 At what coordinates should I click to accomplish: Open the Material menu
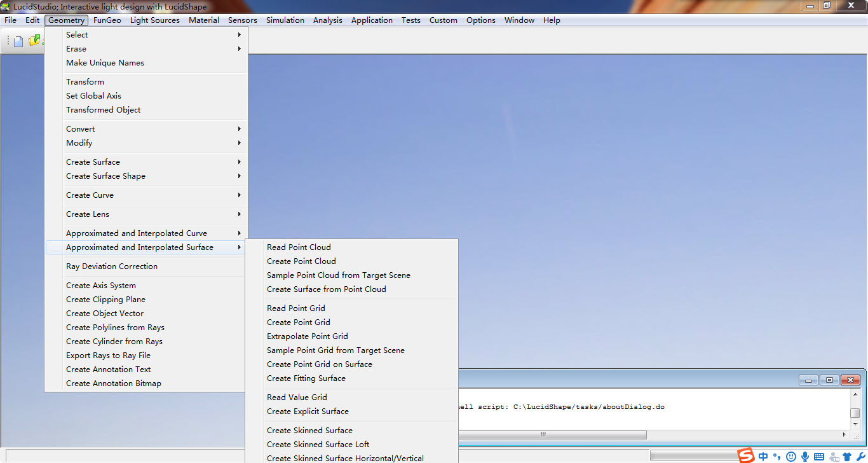tap(204, 20)
